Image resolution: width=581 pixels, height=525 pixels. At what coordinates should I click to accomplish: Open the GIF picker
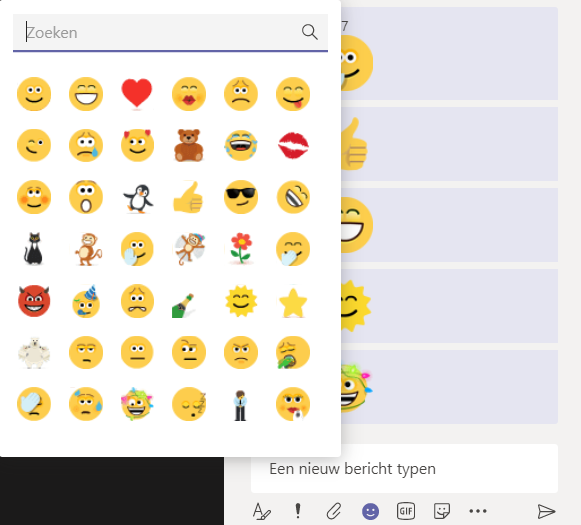406,511
